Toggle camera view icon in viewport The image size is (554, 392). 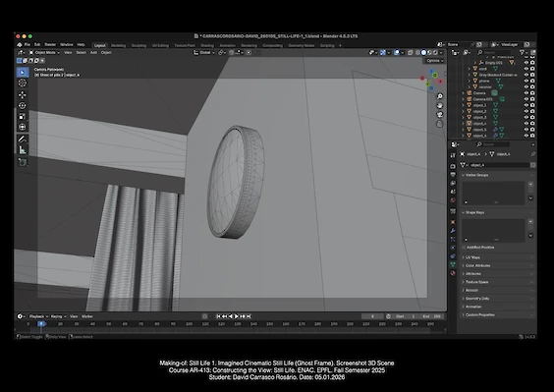[x=439, y=115]
